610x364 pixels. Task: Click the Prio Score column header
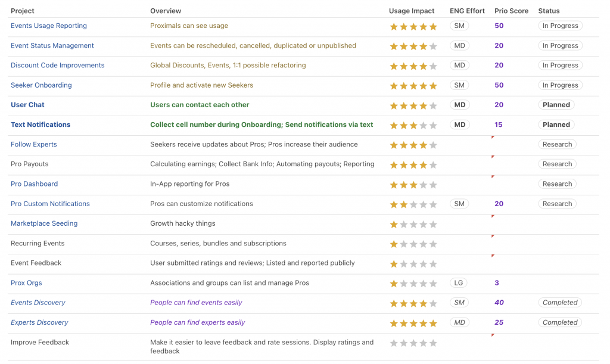511,11
